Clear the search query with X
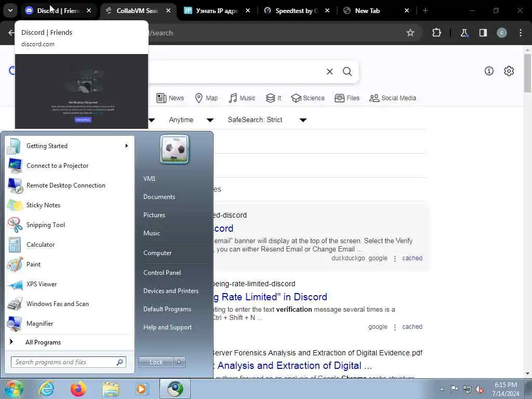The image size is (532, 399). tap(330, 72)
